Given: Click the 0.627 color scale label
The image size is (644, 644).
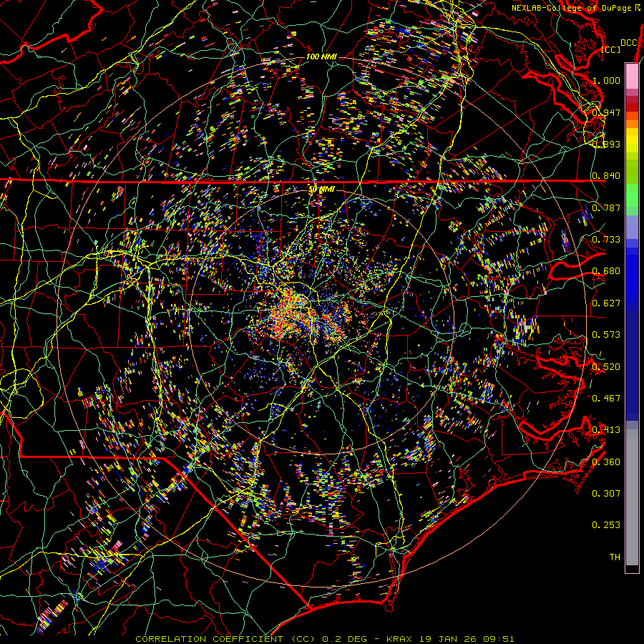Looking at the screenshot, I should (606, 303).
